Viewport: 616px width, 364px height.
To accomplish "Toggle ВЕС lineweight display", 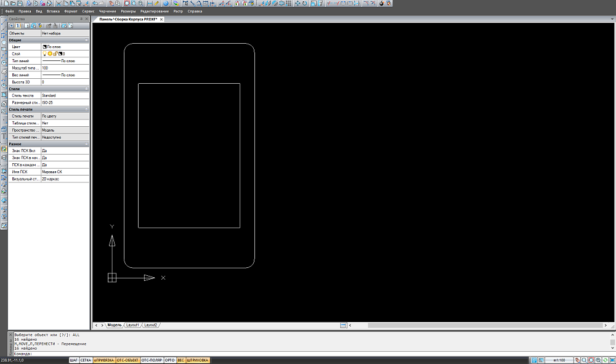I will click(180, 360).
